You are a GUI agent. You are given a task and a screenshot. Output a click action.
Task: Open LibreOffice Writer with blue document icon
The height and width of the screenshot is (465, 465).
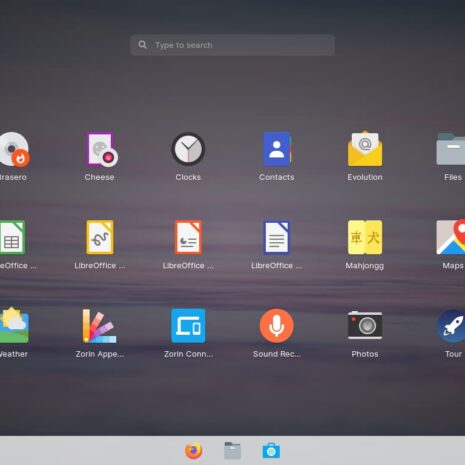[277, 237]
